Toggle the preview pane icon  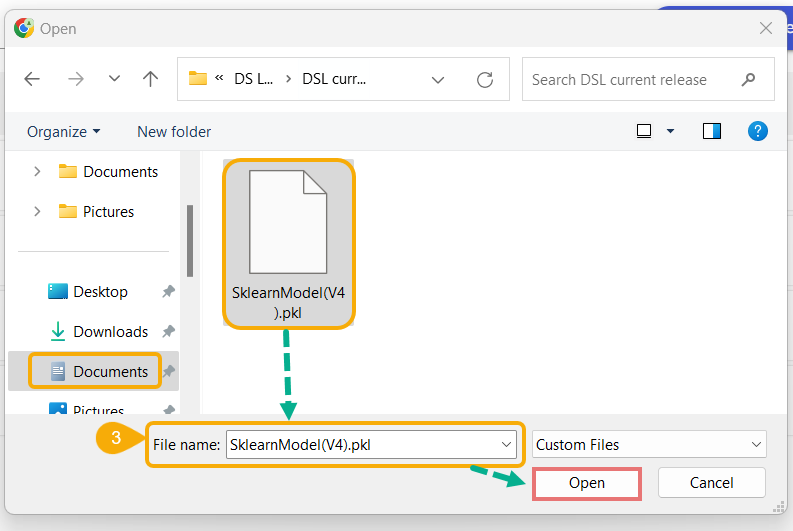pyautogui.click(x=712, y=131)
